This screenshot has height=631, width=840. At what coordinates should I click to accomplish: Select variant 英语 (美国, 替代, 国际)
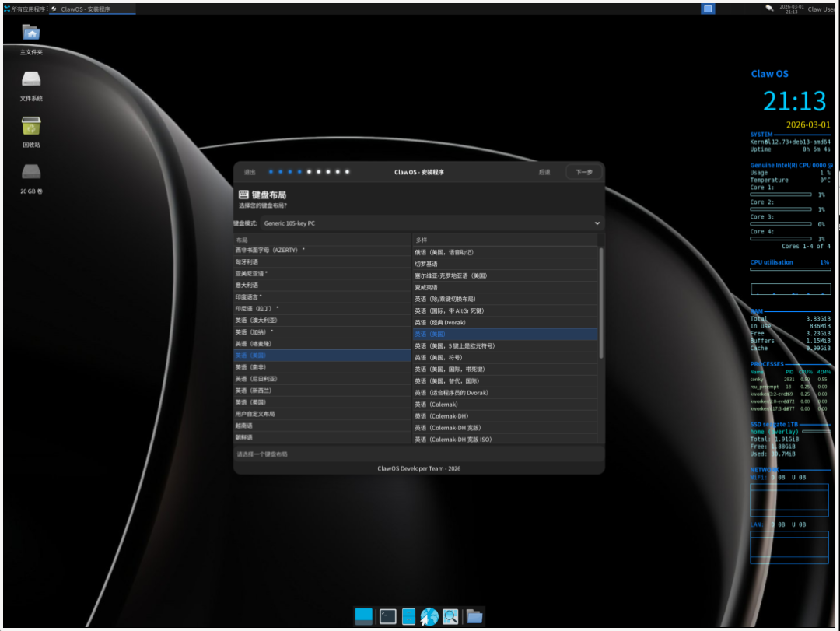click(x=506, y=381)
